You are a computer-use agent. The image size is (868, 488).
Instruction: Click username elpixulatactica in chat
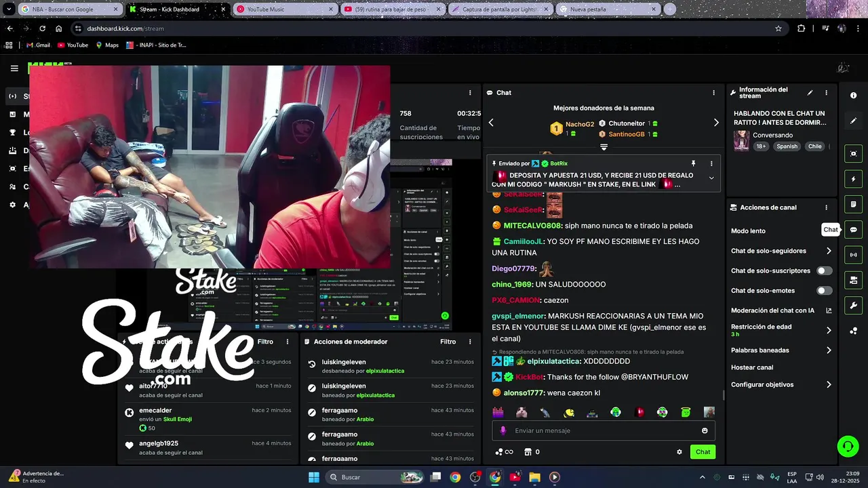(553, 361)
